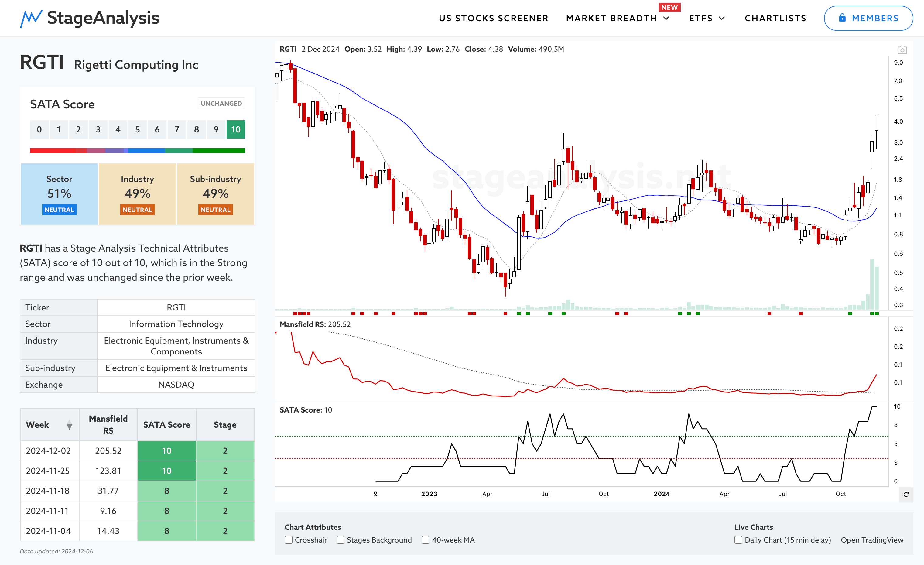Click the 2024-11-18 week cell
Image resolution: width=924 pixels, height=565 pixels.
(x=50, y=491)
